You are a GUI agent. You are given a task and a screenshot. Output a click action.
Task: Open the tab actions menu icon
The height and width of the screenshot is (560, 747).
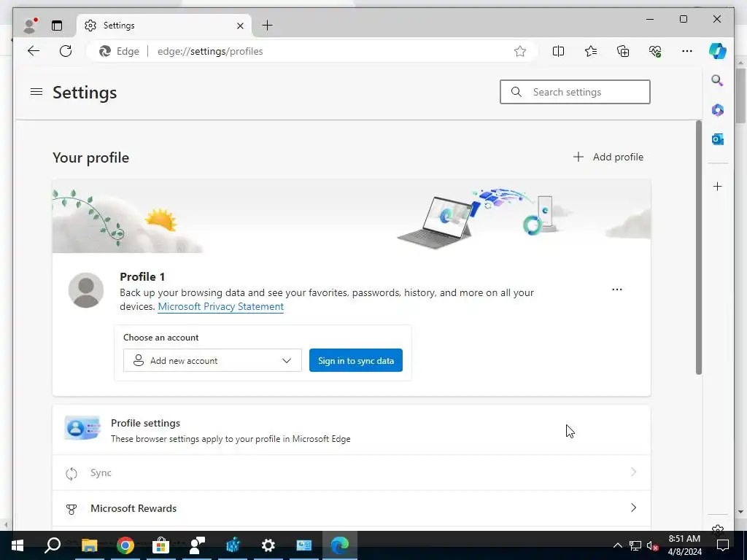pyautogui.click(x=57, y=26)
